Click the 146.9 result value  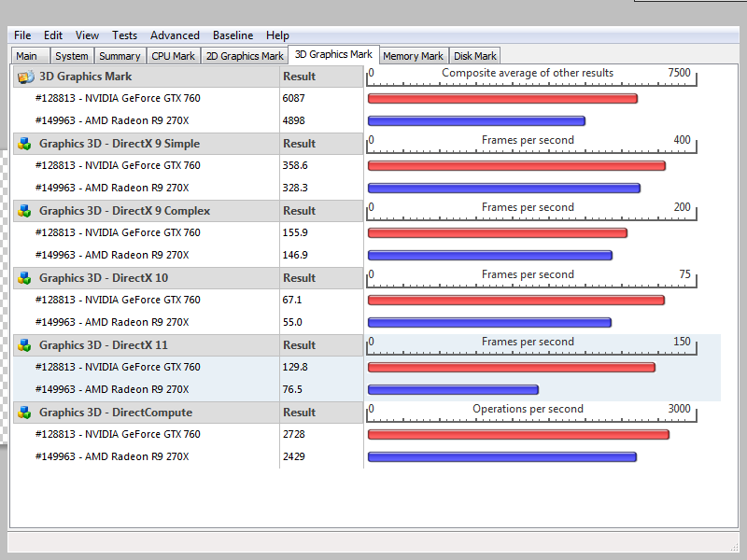(295, 255)
